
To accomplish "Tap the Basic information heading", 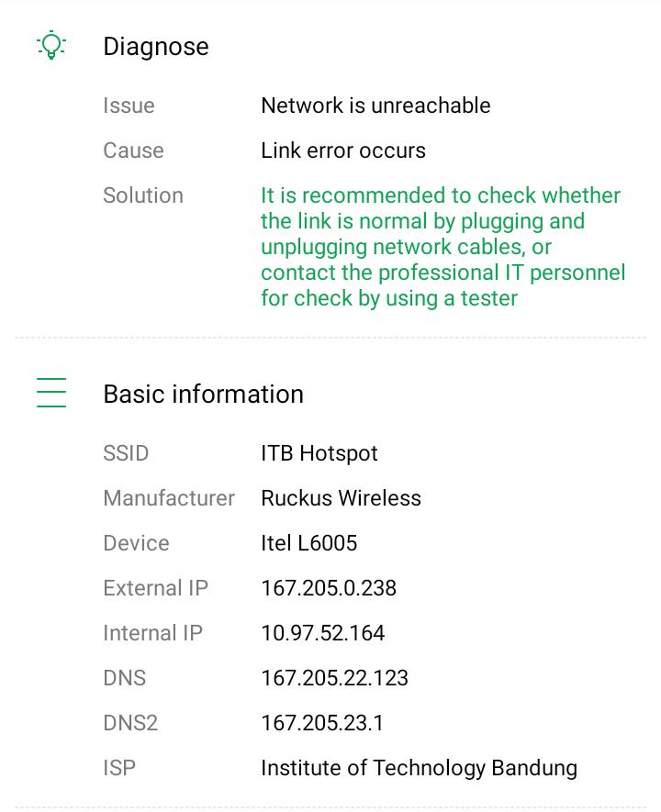I will pyautogui.click(x=203, y=394).
